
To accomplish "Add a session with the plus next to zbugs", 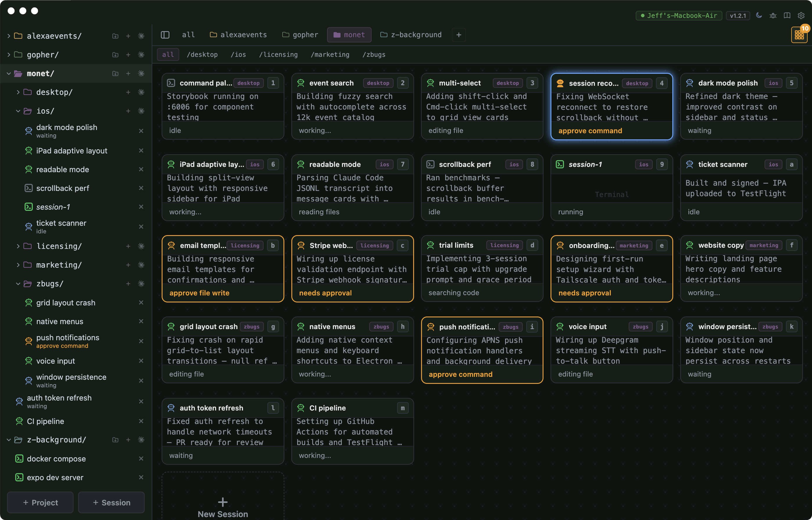I will tap(128, 284).
